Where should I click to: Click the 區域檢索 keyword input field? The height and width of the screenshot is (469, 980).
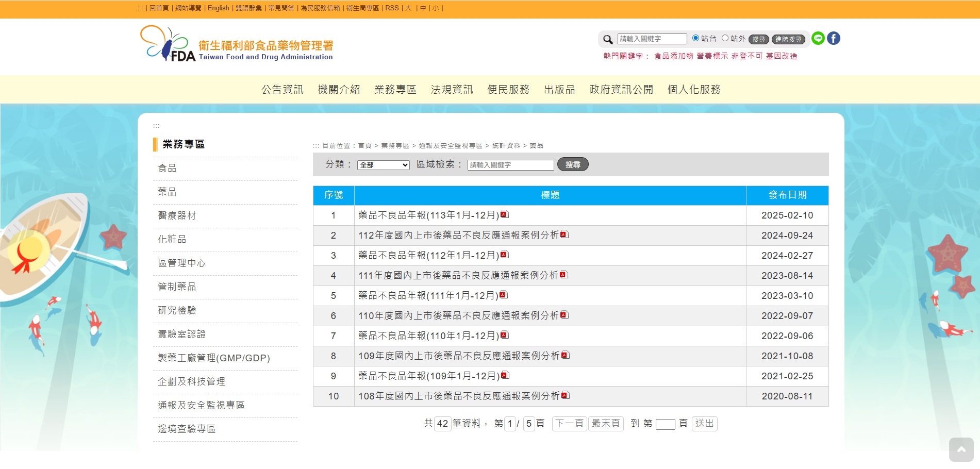coord(510,165)
